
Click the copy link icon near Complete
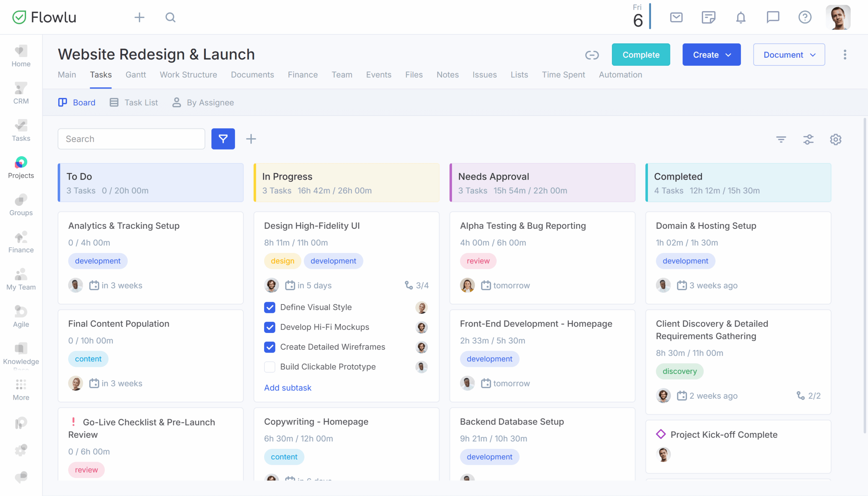(592, 55)
